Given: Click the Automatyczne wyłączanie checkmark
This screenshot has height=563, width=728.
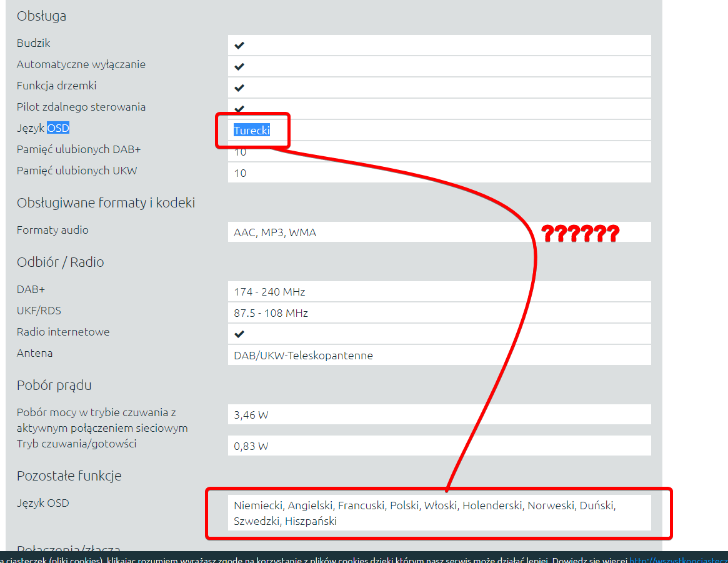Looking at the screenshot, I should click(239, 67).
